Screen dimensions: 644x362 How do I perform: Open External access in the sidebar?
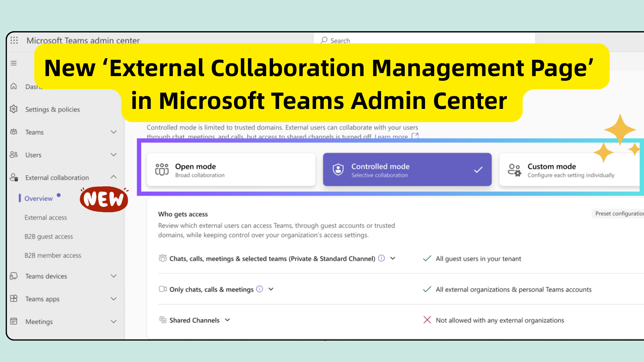[x=46, y=218]
